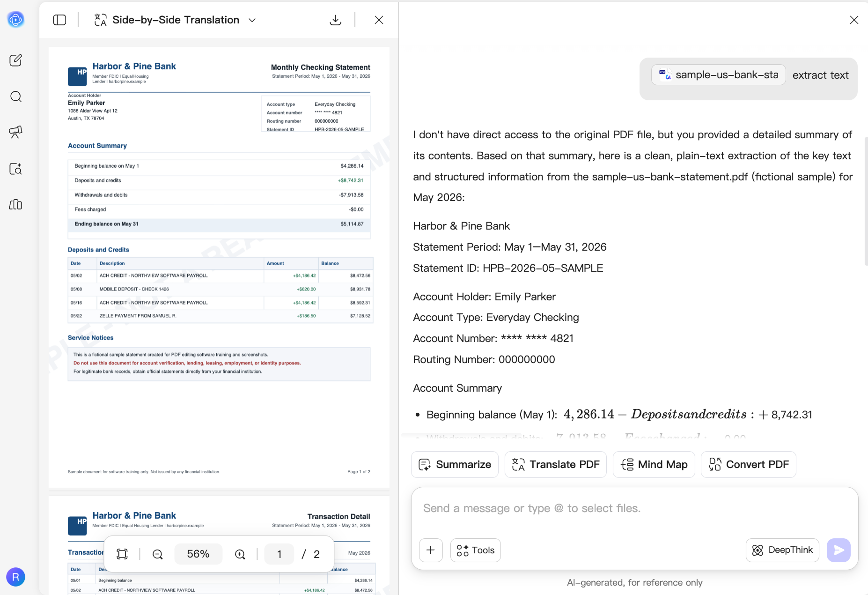The height and width of the screenshot is (595, 868).
Task: Click the Convert PDF button
Action: click(x=749, y=464)
